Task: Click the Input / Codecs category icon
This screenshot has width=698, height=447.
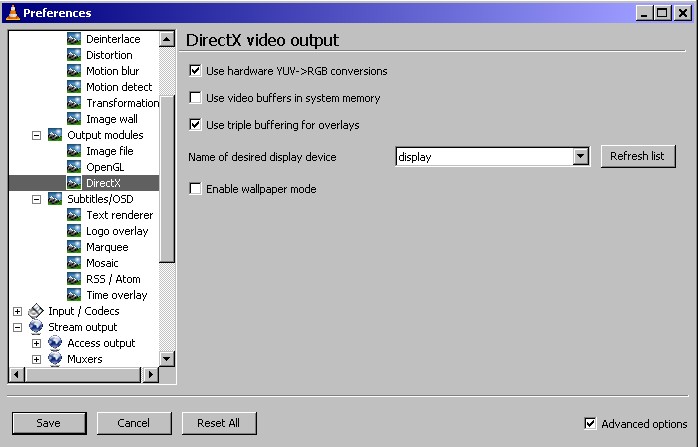Action: coord(36,311)
